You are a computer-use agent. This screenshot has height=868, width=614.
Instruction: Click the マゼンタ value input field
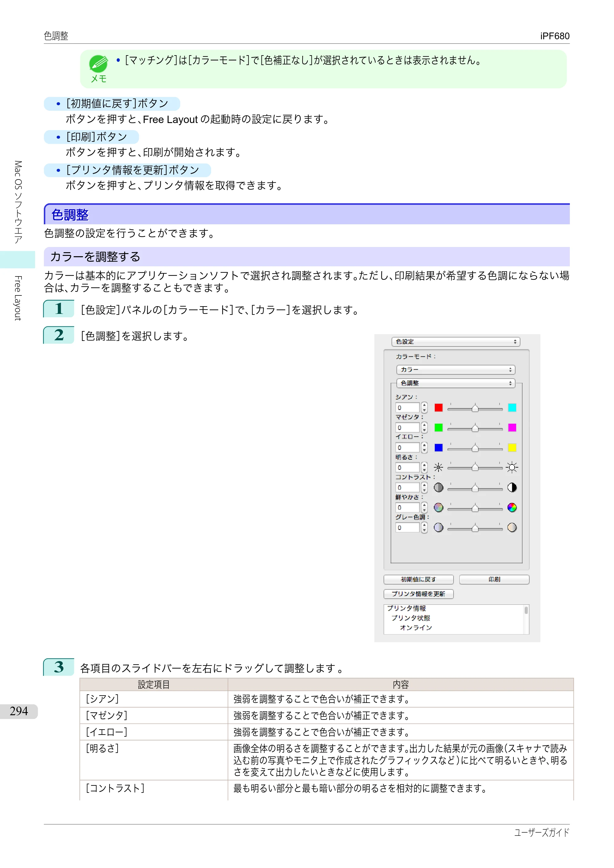tap(407, 428)
